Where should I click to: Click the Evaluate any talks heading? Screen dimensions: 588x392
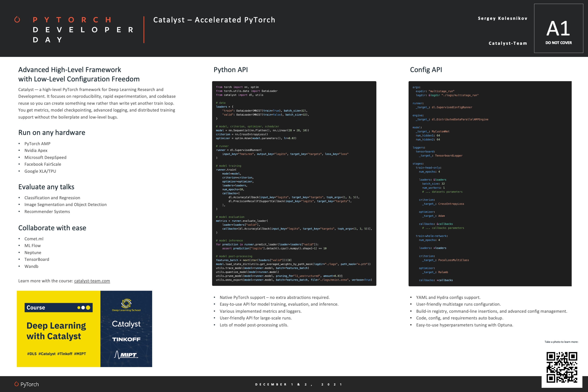[x=46, y=187]
